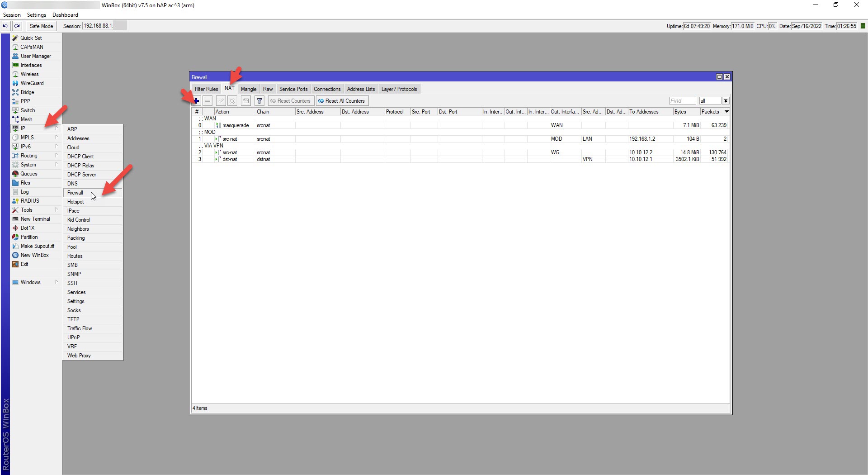Select the masquerade NAT rule row
Image resolution: width=868 pixels, height=475 pixels.
(460, 125)
